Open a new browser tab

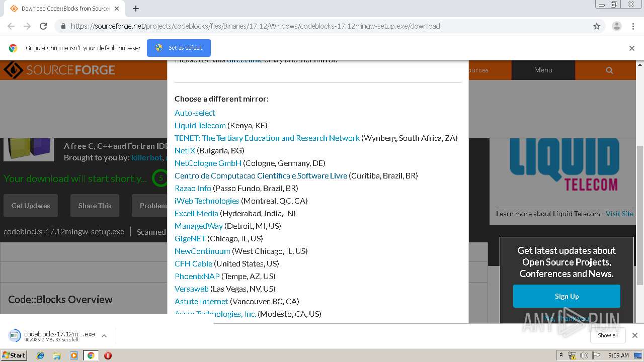click(x=135, y=9)
